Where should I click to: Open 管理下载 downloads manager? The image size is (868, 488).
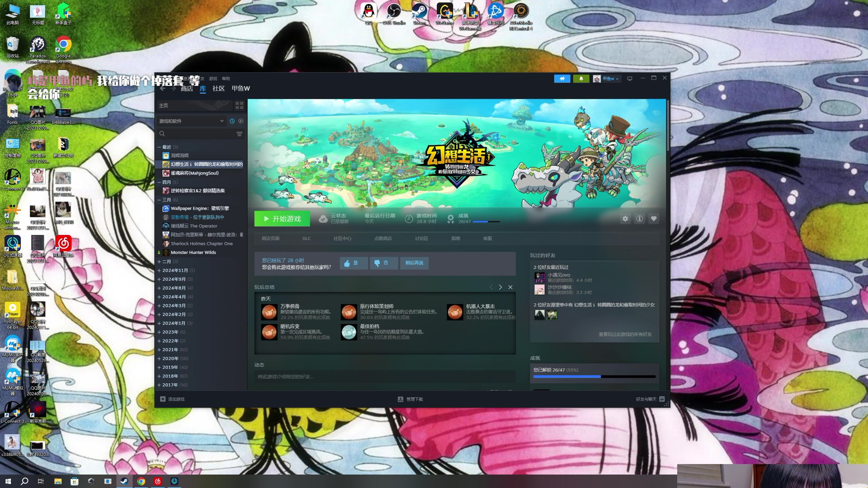pyautogui.click(x=410, y=399)
